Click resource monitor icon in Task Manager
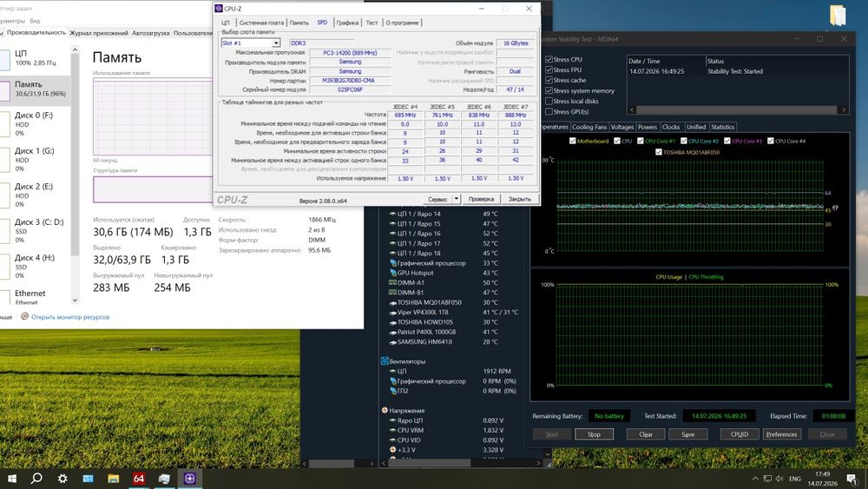This screenshot has height=489, width=868. point(24,316)
